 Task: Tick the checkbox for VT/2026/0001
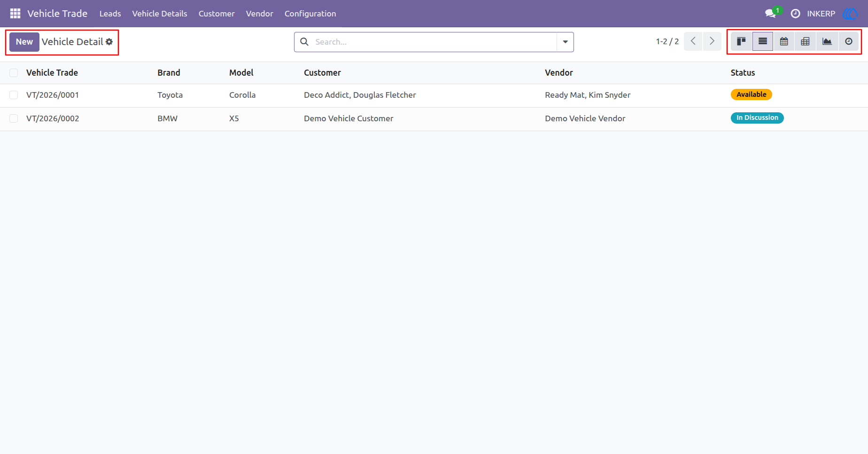click(14, 95)
